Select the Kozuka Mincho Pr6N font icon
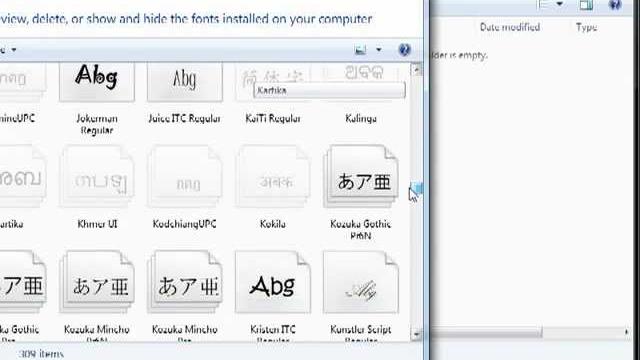Image resolution: width=640 pixels, height=360 pixels. coord(97,282)
